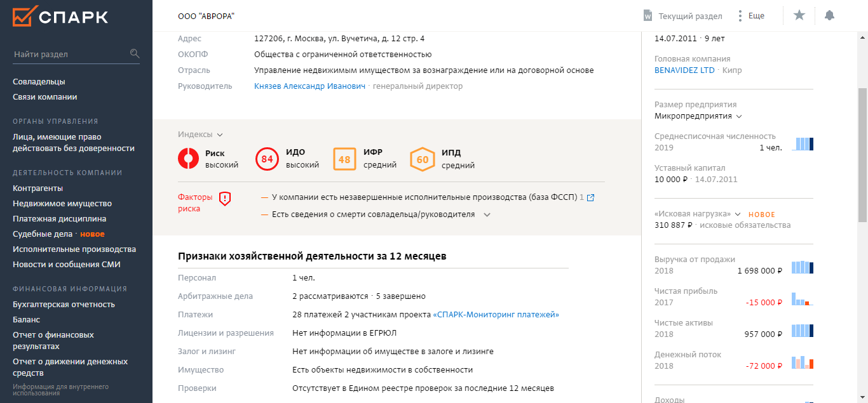The height and width of the screenshot is (403, 868).
Task: Open the three-dot More menu
Action: [740, 16]
